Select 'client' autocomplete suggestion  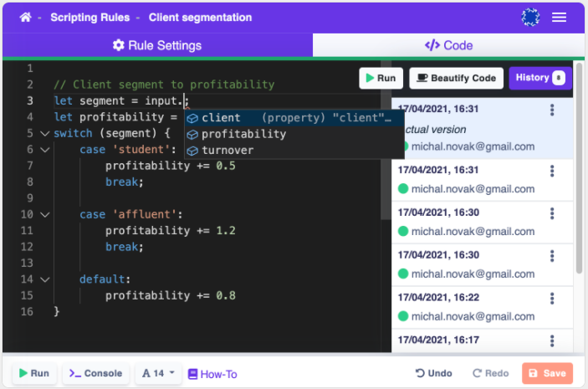(x=294, y=118)
